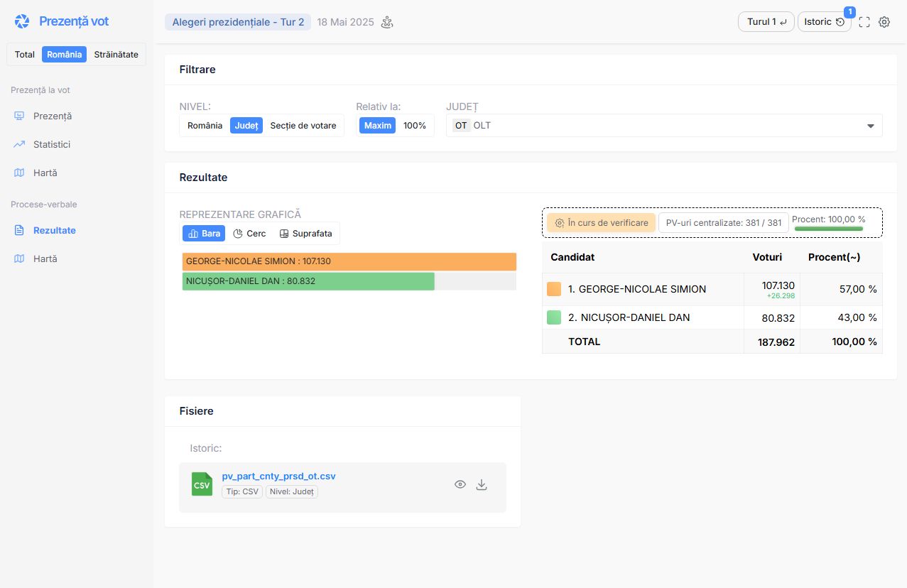Click the green CSV file icon

tap(202, 484)
